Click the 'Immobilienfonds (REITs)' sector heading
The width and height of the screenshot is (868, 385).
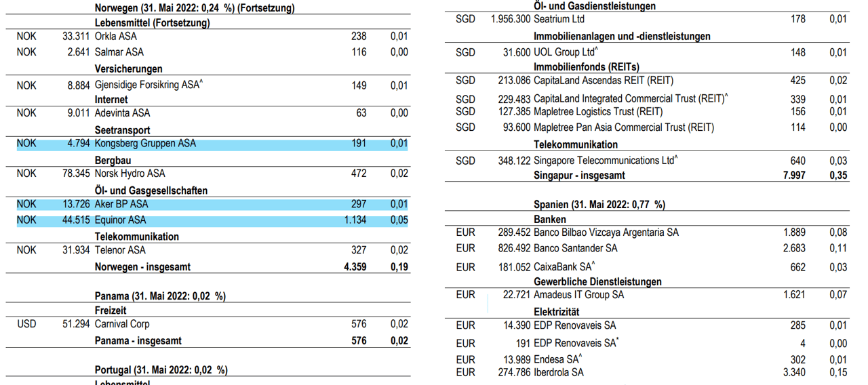[x=587, y=67]
